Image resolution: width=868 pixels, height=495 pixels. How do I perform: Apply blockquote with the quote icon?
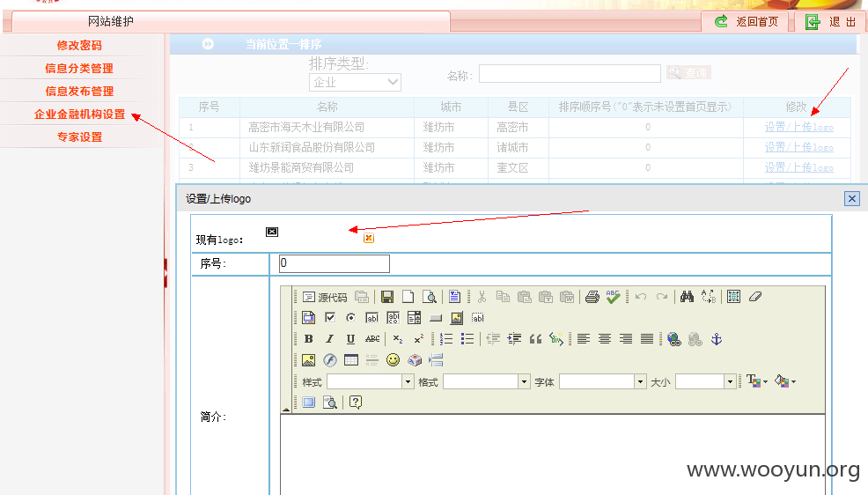click(x=535, y=339)
